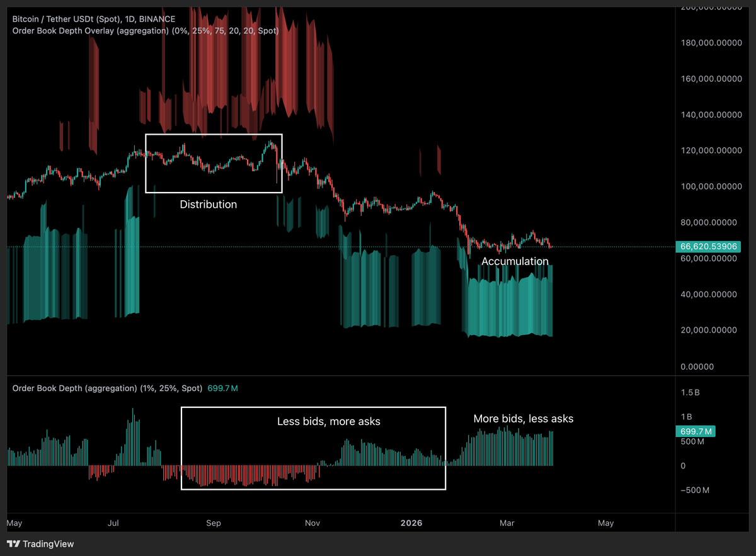Select the white rectangle drawing around the distribution zone
The height and width of the screenshot is (556, 756).
214,133
